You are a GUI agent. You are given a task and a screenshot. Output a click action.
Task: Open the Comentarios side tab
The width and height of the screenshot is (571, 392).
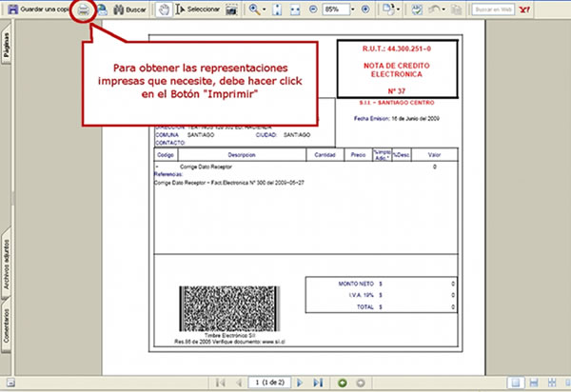point(7,325)
